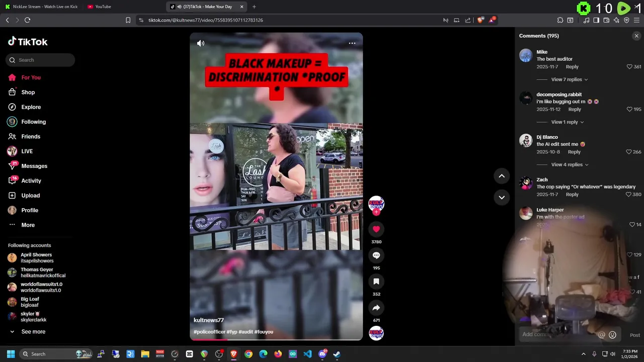This screenshot has height=362, width=644.
Task: Like Luke Harper's comment
Action: pos(632,225)
